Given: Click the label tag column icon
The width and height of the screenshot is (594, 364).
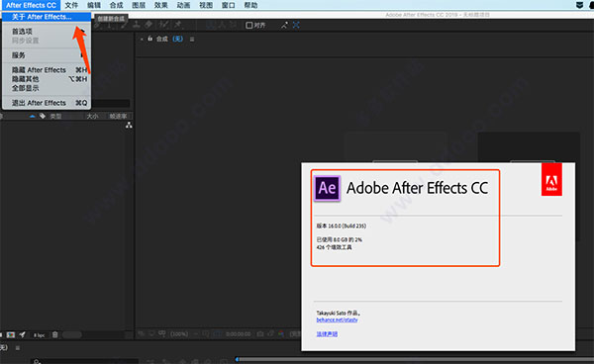Looking at the screenshot, I should click(x=43, y=116).
